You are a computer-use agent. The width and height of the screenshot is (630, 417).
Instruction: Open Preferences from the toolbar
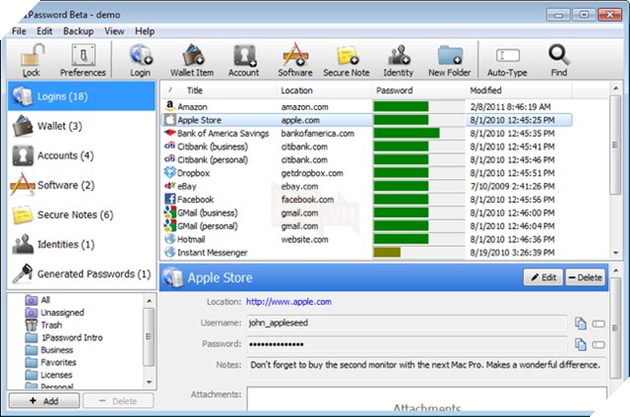[82, 58]
